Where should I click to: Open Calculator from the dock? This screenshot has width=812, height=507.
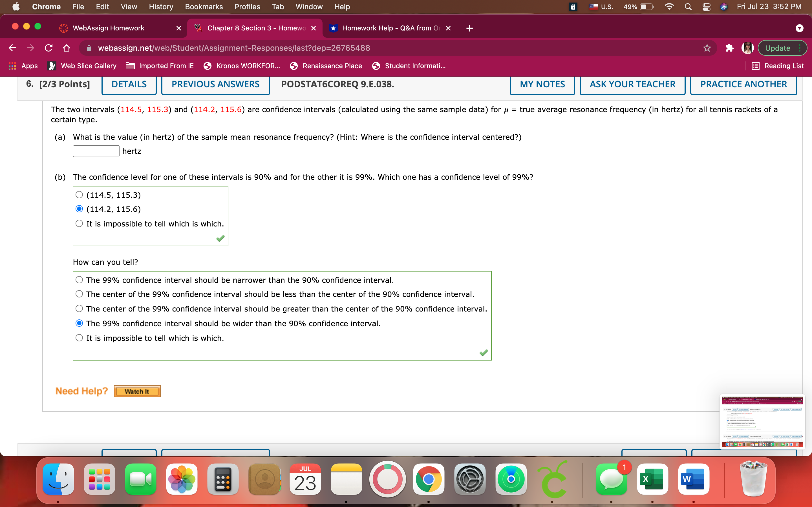[x=223, y=479]
